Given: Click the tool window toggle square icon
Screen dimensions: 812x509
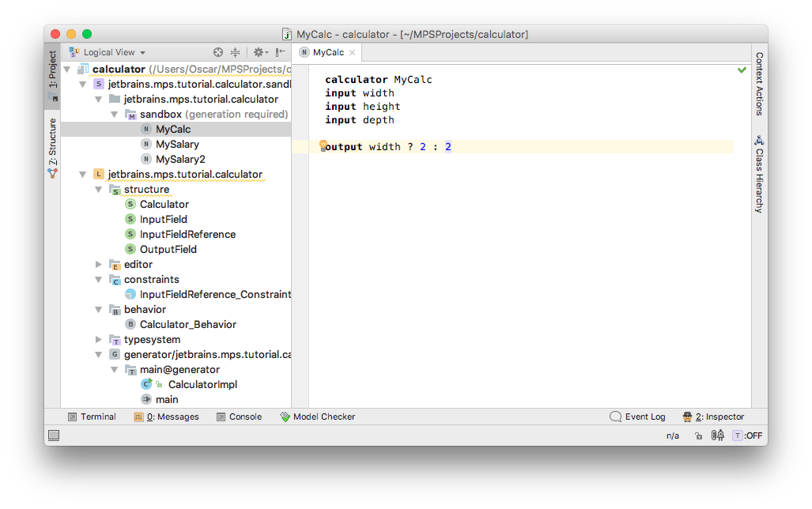Looking at the screenshot, I should coord(54,435).
